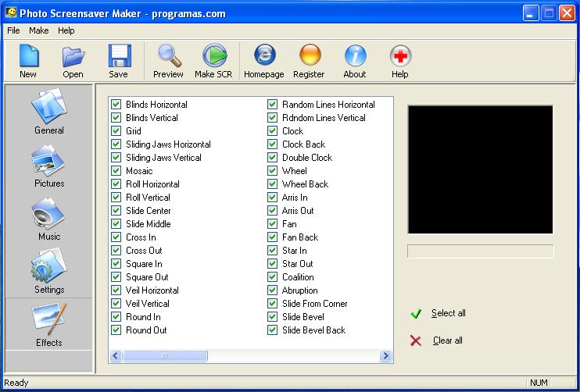580x392 pixels.
Task: Toggle the Double Clock checkbox
Action: [x=273, y=158]
